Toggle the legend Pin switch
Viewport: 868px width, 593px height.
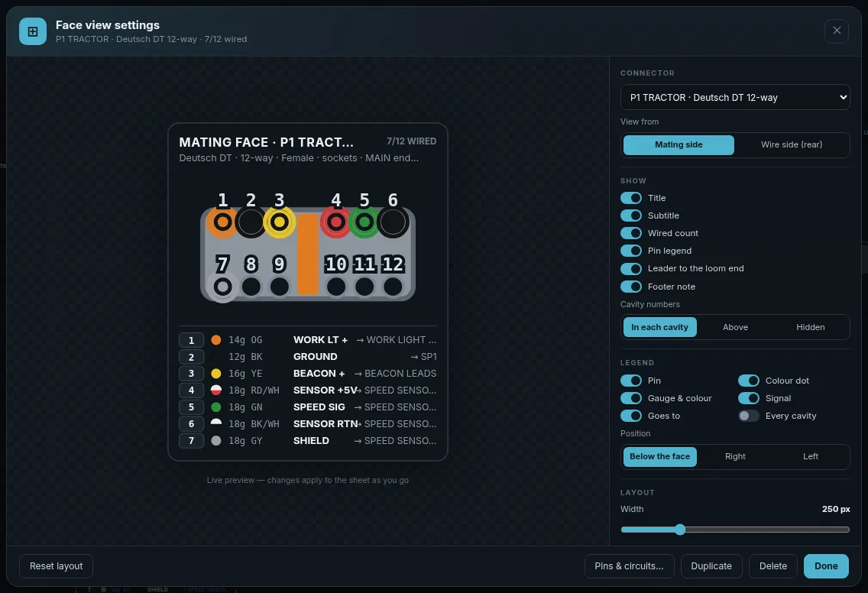(x=630, y=381)
